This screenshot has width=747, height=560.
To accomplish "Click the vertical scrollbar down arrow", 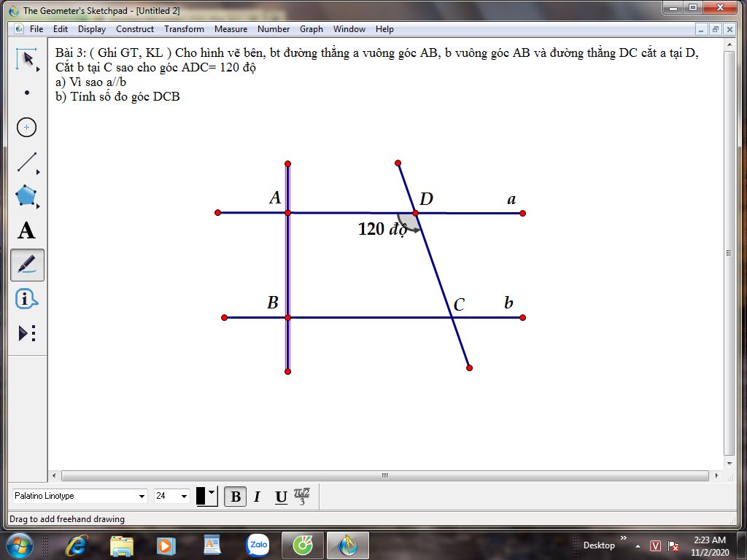I will (729, 463).
